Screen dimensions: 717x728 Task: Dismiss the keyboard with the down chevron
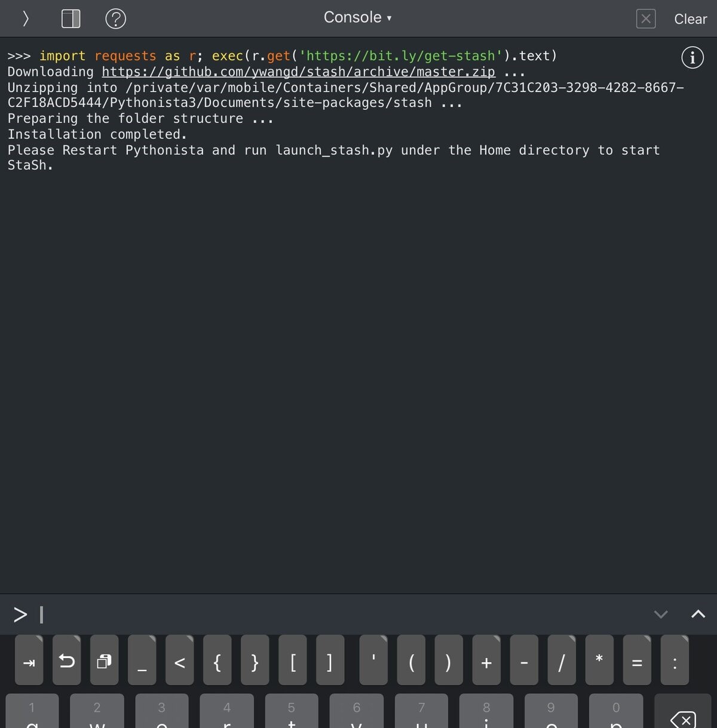click(660, 614)
